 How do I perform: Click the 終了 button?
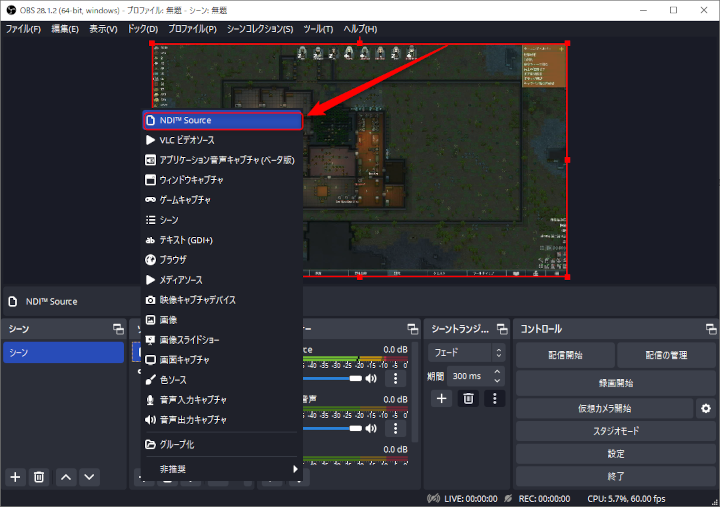(616, 476)
